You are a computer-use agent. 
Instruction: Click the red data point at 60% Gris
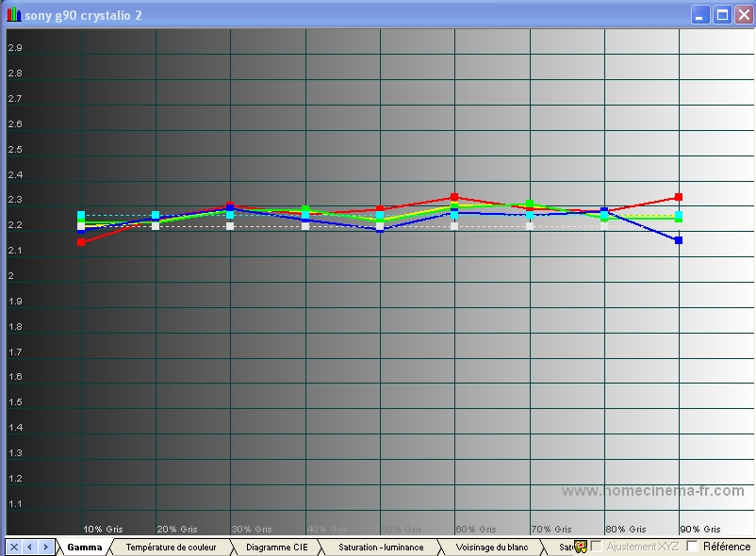tap(454, 197)
